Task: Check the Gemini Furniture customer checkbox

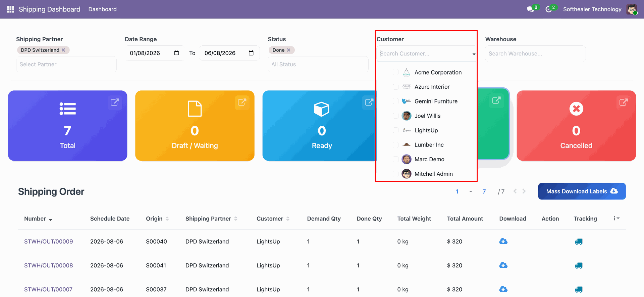Action: pos(396,101)
